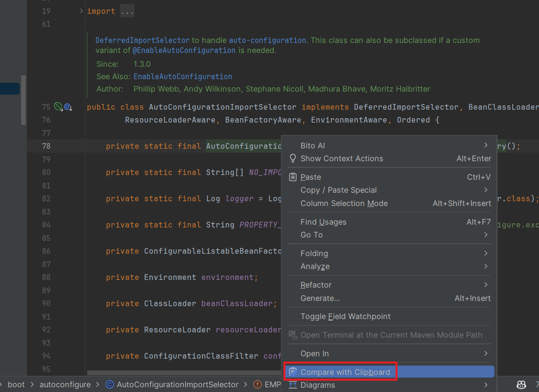This screenshot has width=539, height=392.
Task: Click the no-Spring-bean gutter icon on line 75
Action: pyautogui.click(x=58, y=107)
